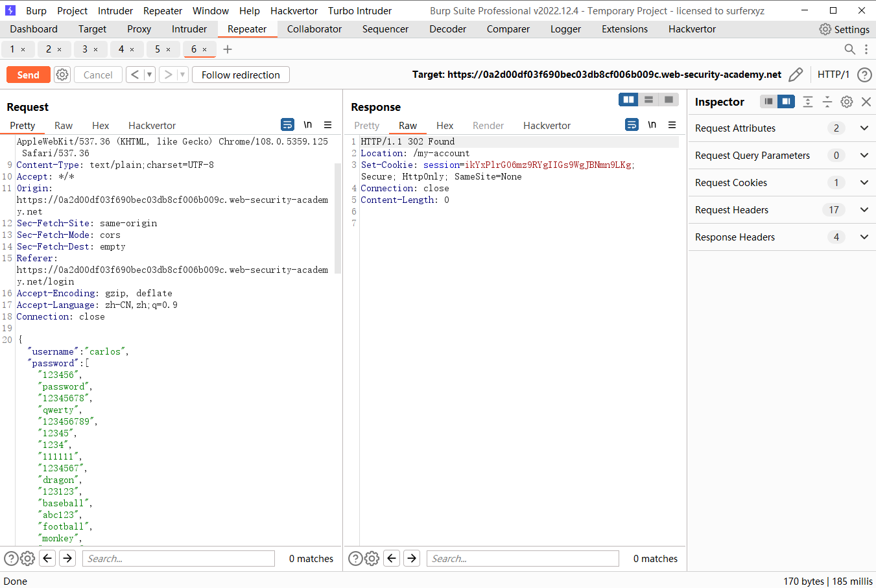The width and height of the screenshot is (876, 588).
Task: Open the Request pane hamburger menu
Action: (328, 124)
